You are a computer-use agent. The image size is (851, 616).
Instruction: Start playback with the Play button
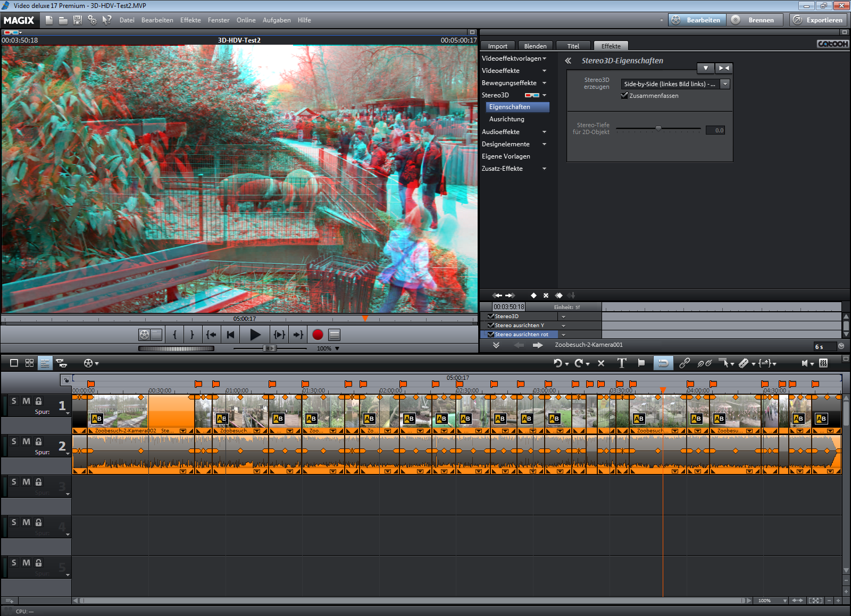(x=255, y=335)
